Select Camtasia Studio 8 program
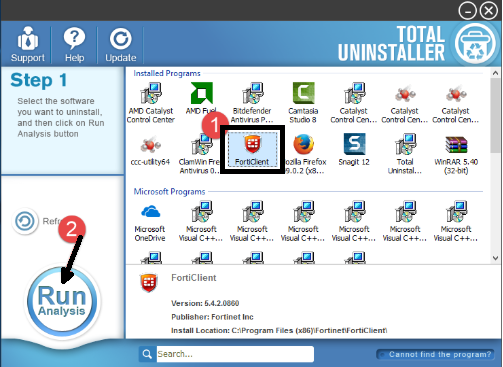503x367 pixels. [303, 103]
